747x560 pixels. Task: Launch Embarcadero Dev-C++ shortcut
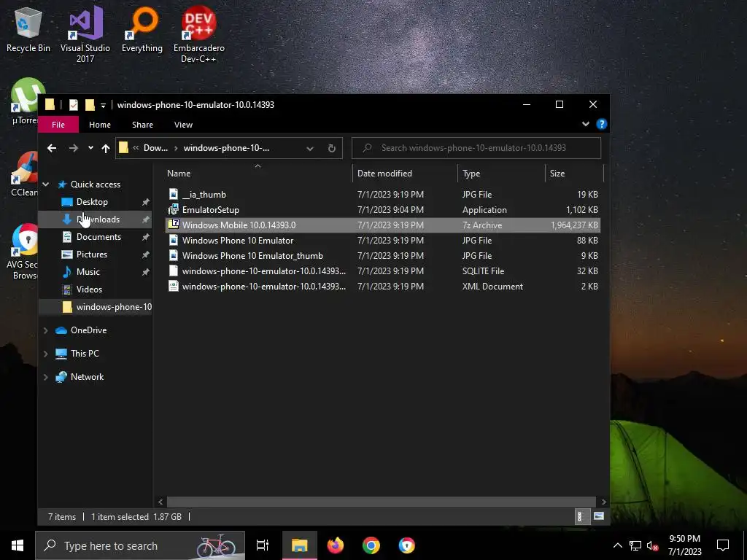[x=198, y=34]
